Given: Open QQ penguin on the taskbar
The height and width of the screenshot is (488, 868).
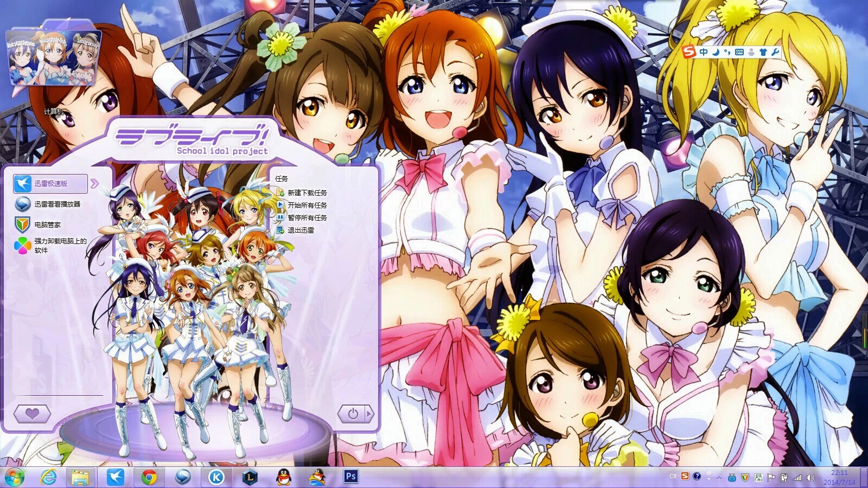Looking at the screenshot, I should [x=283, y=477].
